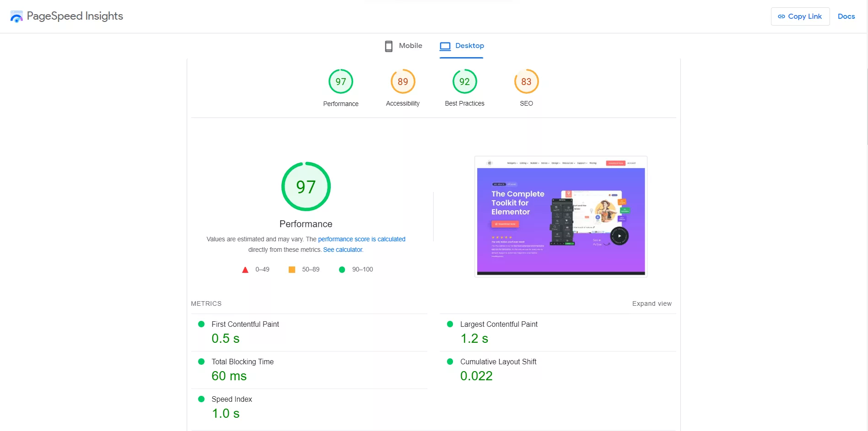Image resolution: width=868 pixels, height=431 pixels.
Task: Jump to Performance score gauge 97 at top
Action: (341, 81)
